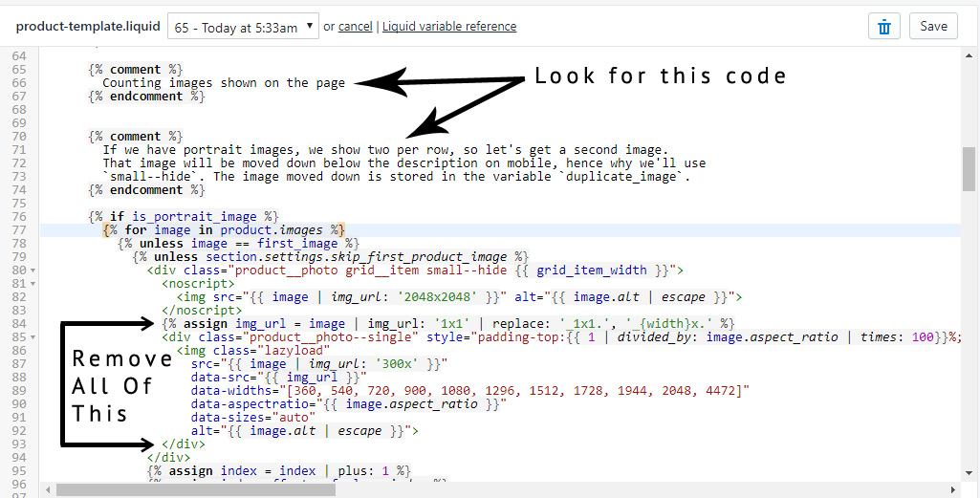Click the data-src attribute line
The width and height of the screenshot is (980, 498).
coord(279,378)
